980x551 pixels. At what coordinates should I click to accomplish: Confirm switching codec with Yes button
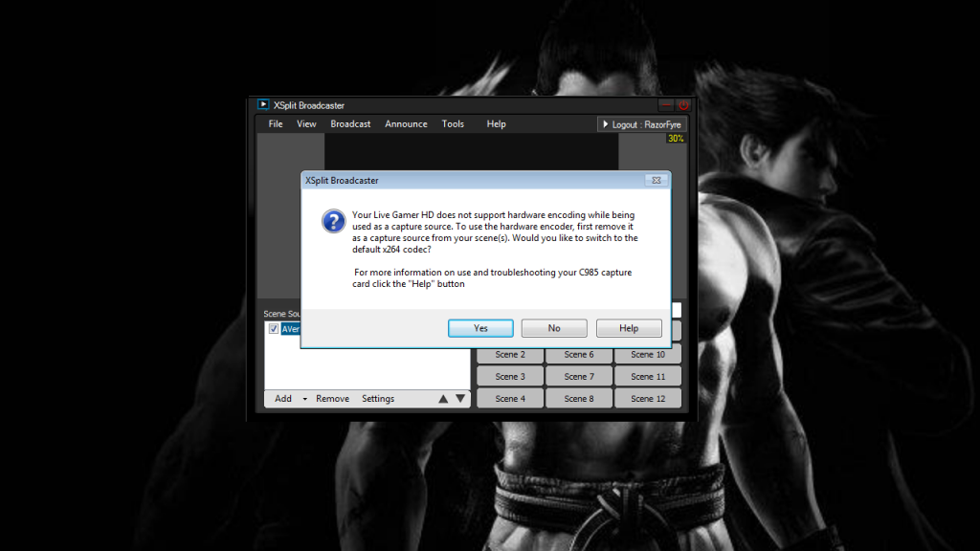480,328
